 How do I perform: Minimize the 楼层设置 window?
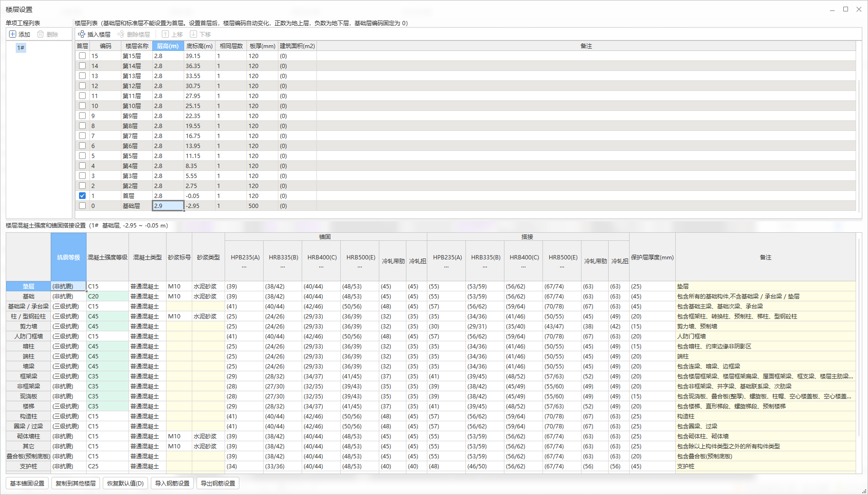tap(832, 9)
